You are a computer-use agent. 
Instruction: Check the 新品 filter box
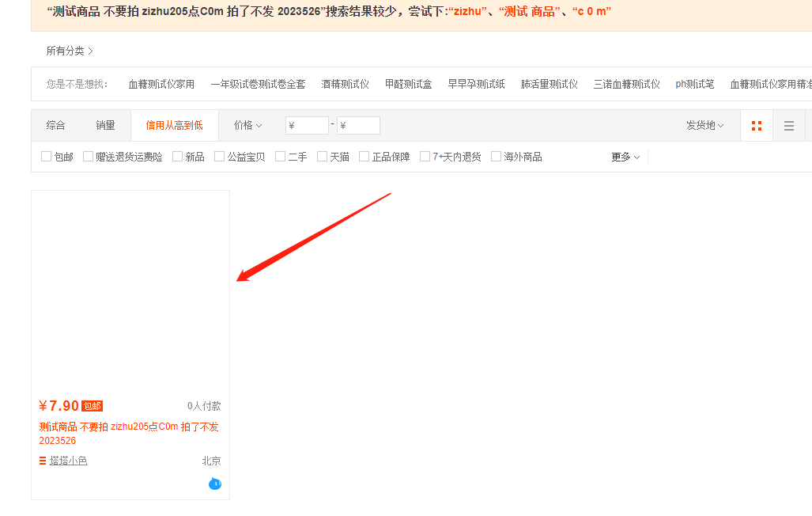[178, 157]
